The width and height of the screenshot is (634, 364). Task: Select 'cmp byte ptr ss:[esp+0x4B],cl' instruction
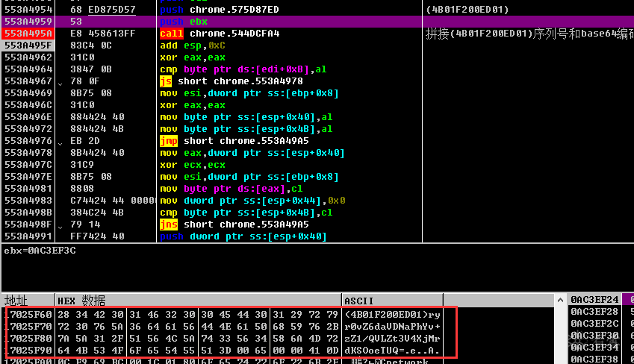(x=246, y=213)
